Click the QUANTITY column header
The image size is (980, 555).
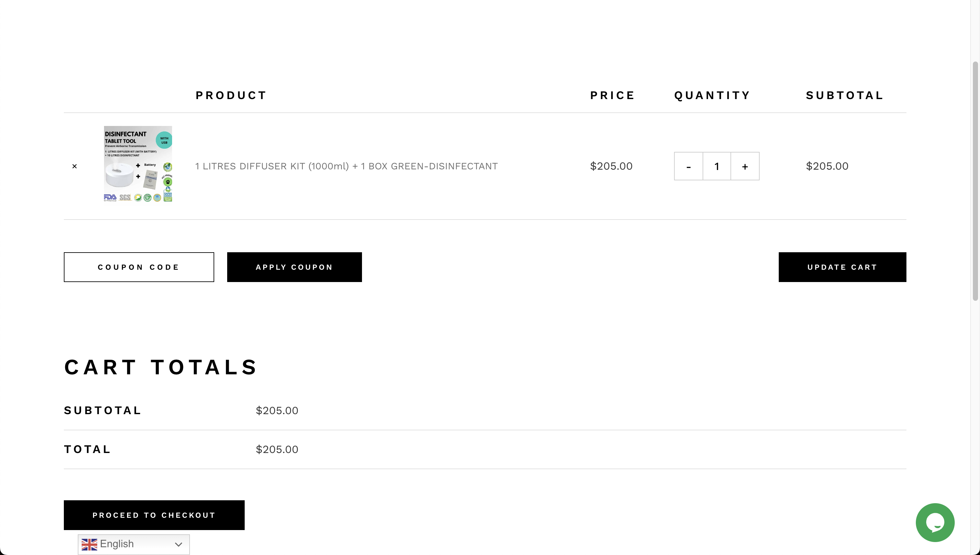pos(712,95)
